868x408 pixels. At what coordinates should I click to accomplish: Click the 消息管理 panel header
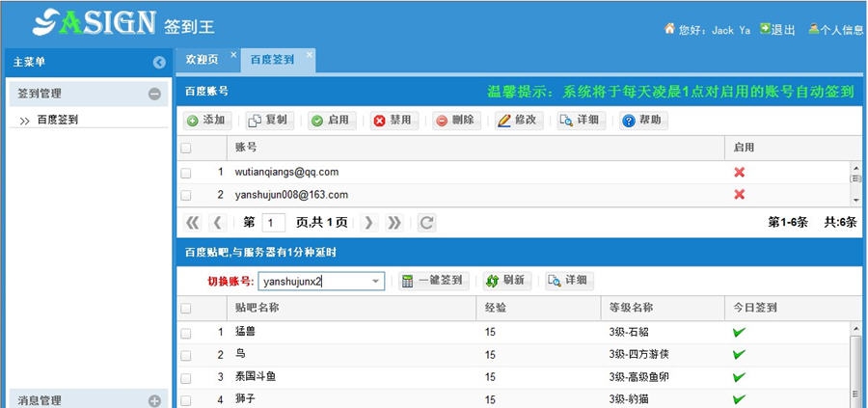coord(89,400)
